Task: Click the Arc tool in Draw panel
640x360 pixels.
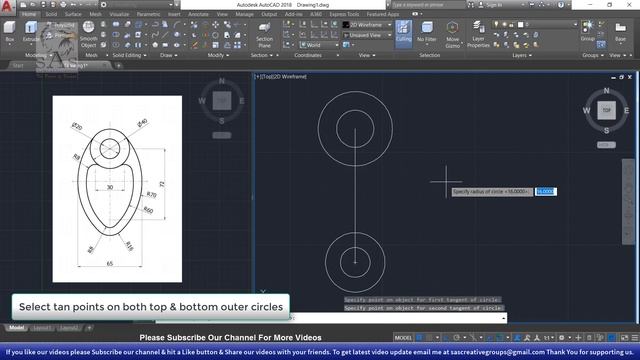Action: (176, 24)
